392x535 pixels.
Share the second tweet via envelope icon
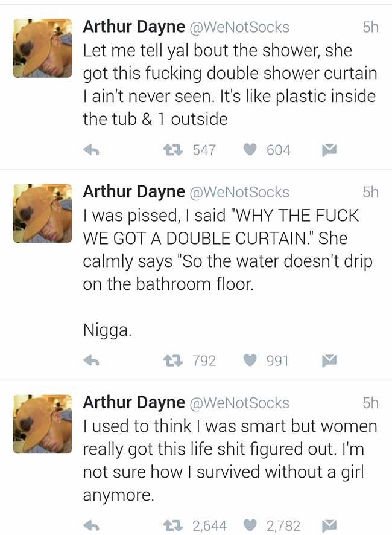(329, 360)
